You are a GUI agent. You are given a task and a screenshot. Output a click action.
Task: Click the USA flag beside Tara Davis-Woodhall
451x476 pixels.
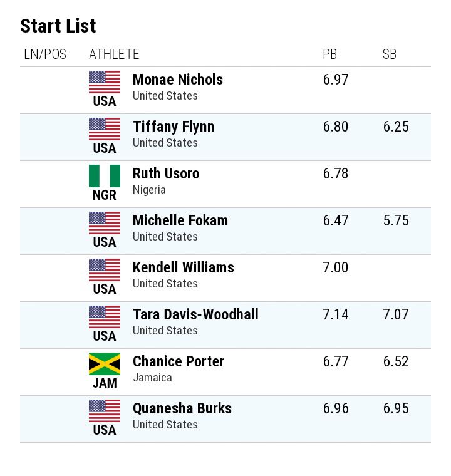point(105,317)
